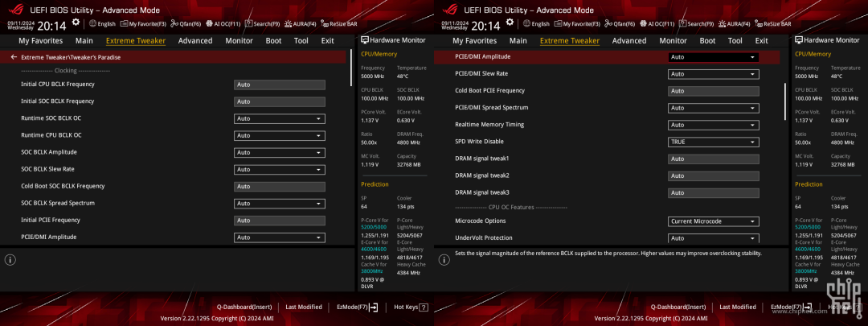Open settings gear beside the clock in Clocking screenshot
This screenshot has width=868, height=326.
[x=76, y=23]
